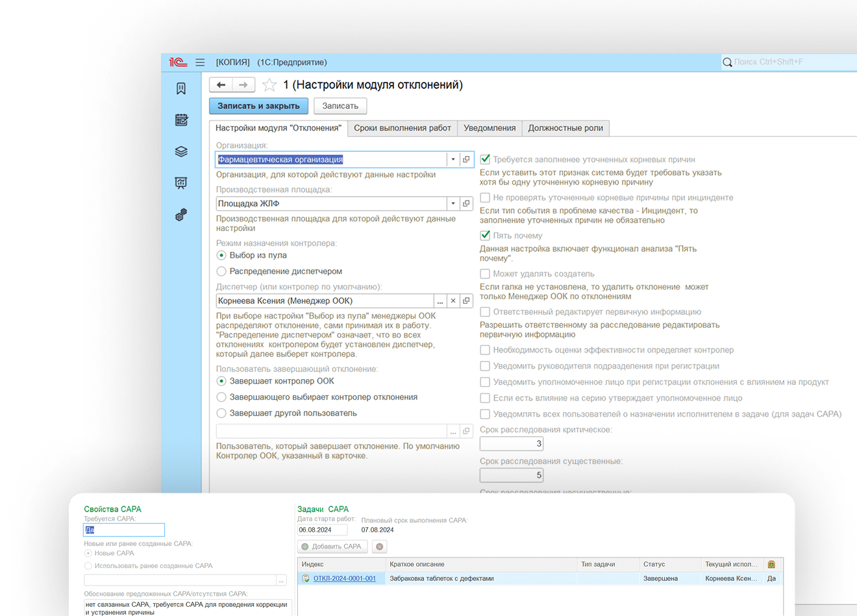Click the Срок расследования существенные field
This screenshot has height=616, width=857.
pos(512,475)
